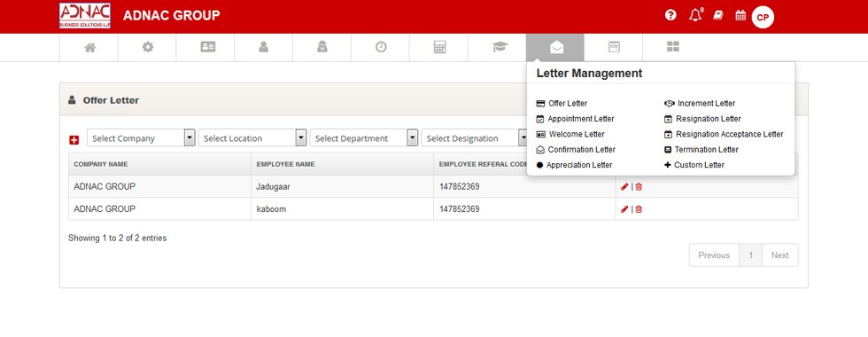The width and height of the screenshot is (868, 337).
Task: Open the CP user profile avatar
Action: coord(763,17)
